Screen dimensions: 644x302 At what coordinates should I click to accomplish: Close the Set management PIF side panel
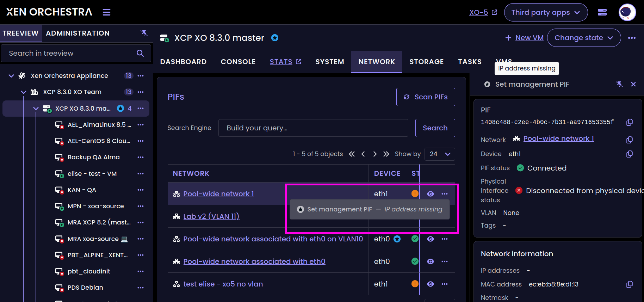633,84
